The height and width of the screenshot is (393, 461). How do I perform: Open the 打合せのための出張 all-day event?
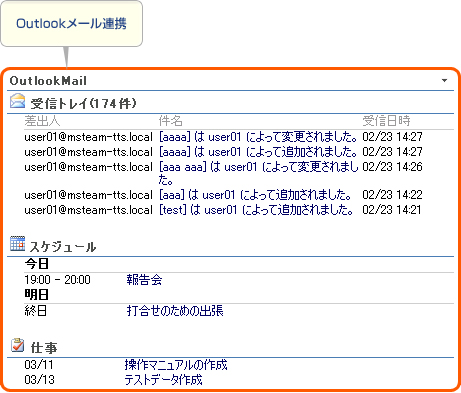coord(175,311)
